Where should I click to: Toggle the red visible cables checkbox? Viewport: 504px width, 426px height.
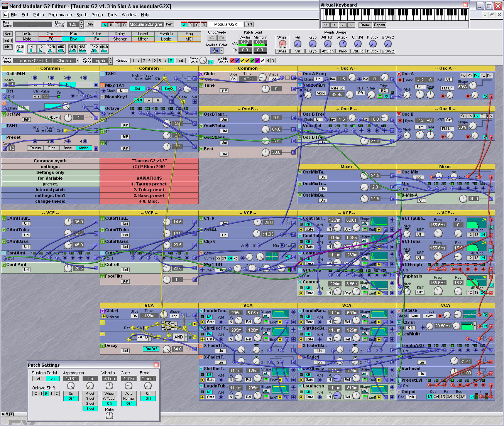(x=232, y=61)
